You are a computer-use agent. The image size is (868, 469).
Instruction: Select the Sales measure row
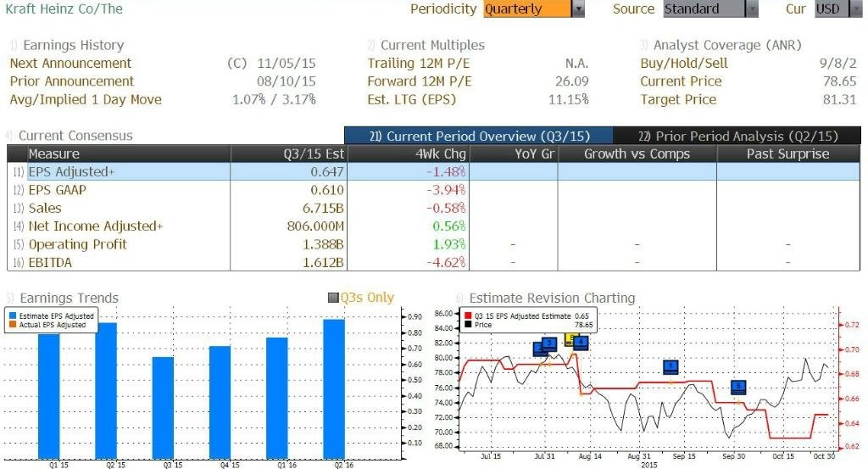pyautogui.click(x=433, y=208)
